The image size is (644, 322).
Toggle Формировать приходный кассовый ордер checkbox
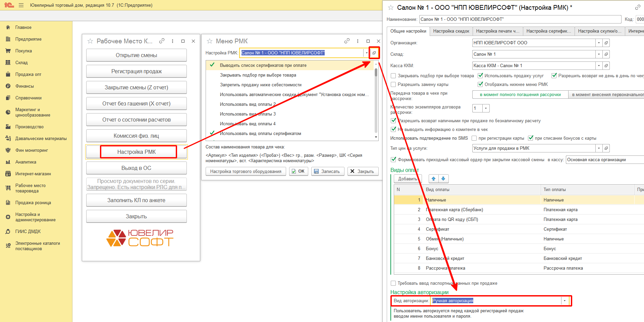(x=393, y=160)
